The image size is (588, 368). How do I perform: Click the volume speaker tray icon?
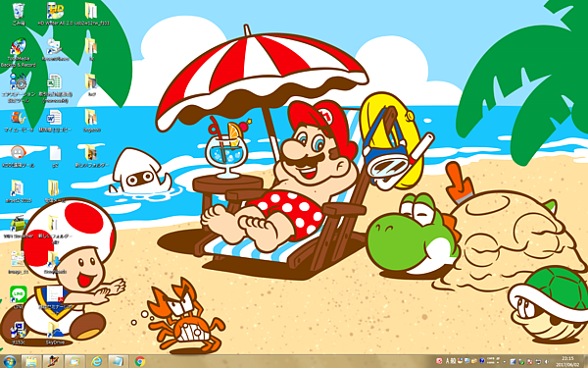(547, 362)
